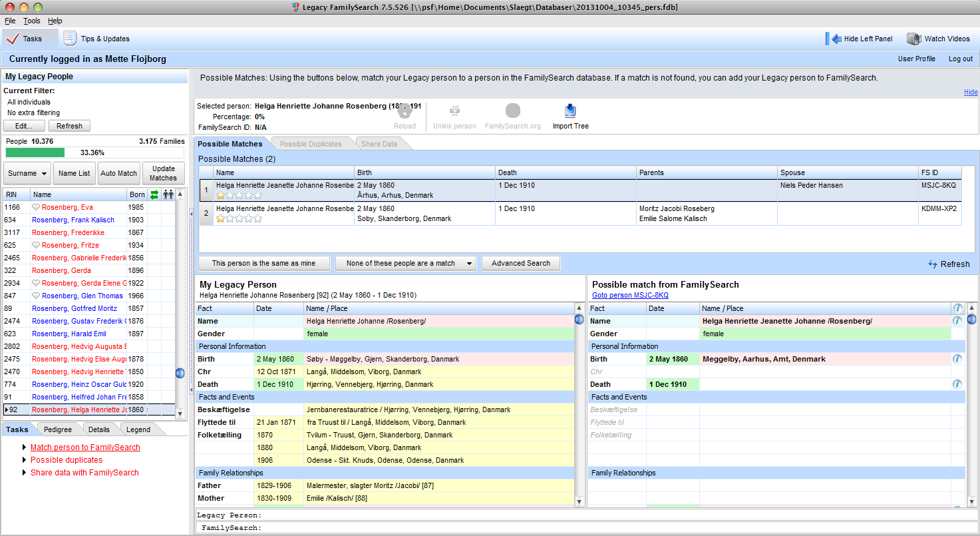980x536 pixels.
Task: Click the Update Matches button
Action: click(164, 173)
